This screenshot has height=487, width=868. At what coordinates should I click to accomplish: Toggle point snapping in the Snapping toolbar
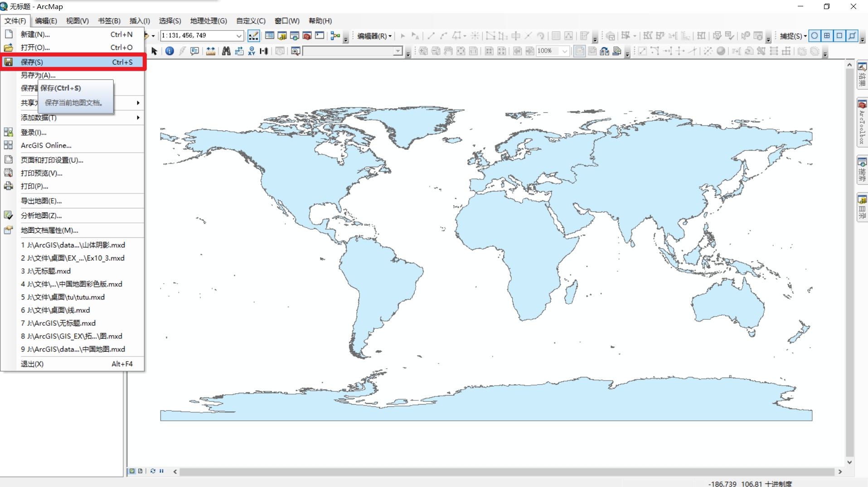point(815,36)
